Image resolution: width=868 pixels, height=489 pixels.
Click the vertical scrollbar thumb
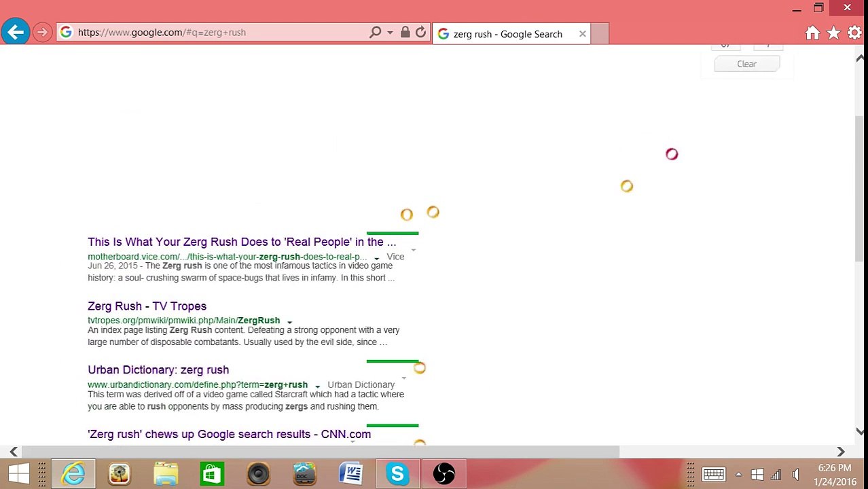point(861,187)
